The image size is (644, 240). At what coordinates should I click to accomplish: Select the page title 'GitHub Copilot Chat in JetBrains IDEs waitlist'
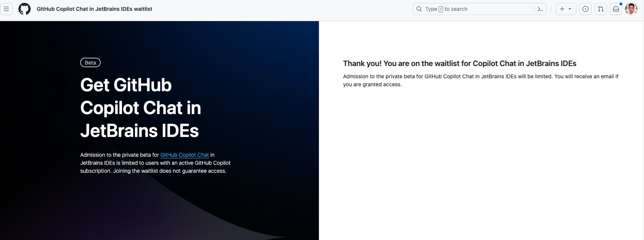pos(94,9)
